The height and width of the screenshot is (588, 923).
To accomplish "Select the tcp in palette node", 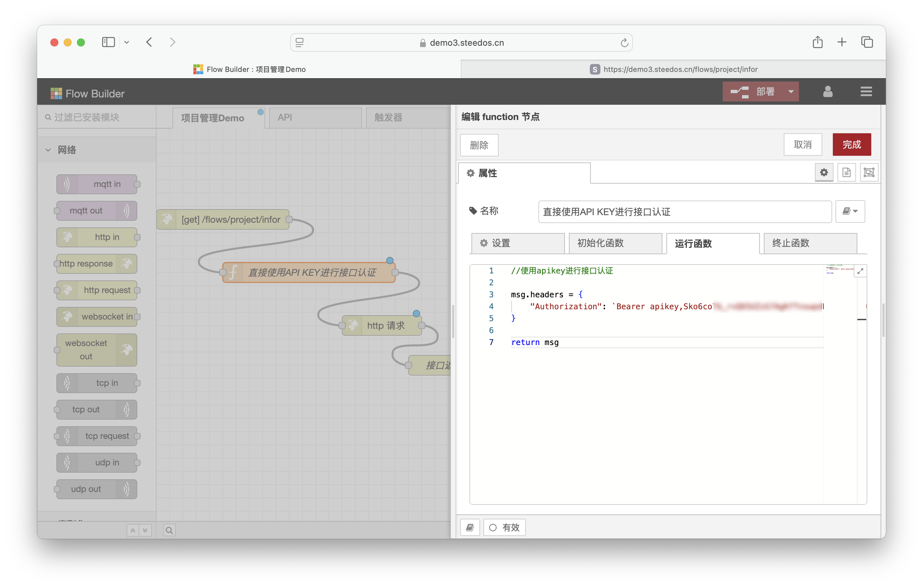I will click(96, 383).
